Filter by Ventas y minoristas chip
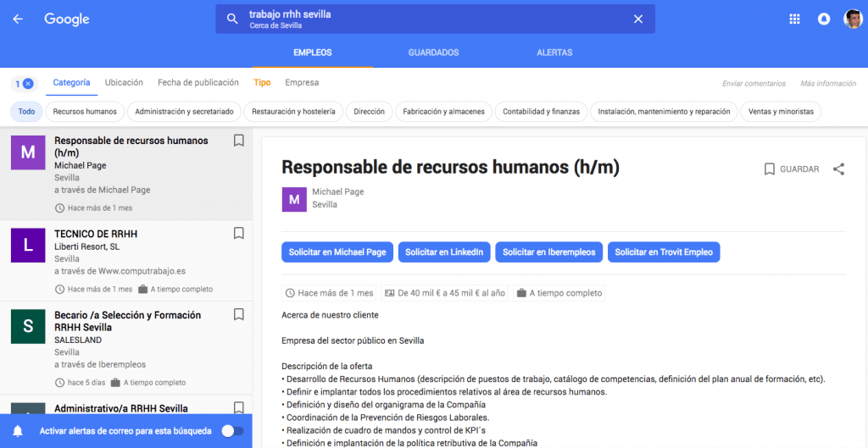This screenshot has width=868, height=448. click(781, 111)
